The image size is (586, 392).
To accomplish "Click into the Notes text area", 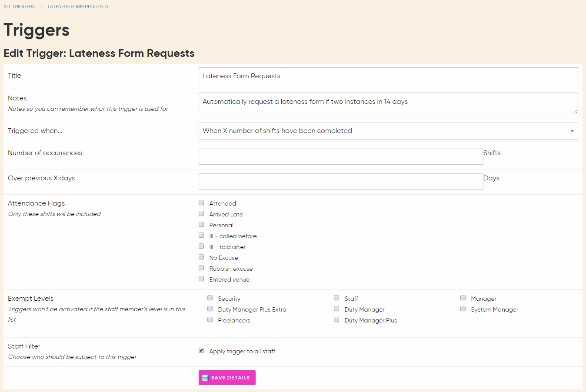I will pyautogui.click(x=388, y=103).
